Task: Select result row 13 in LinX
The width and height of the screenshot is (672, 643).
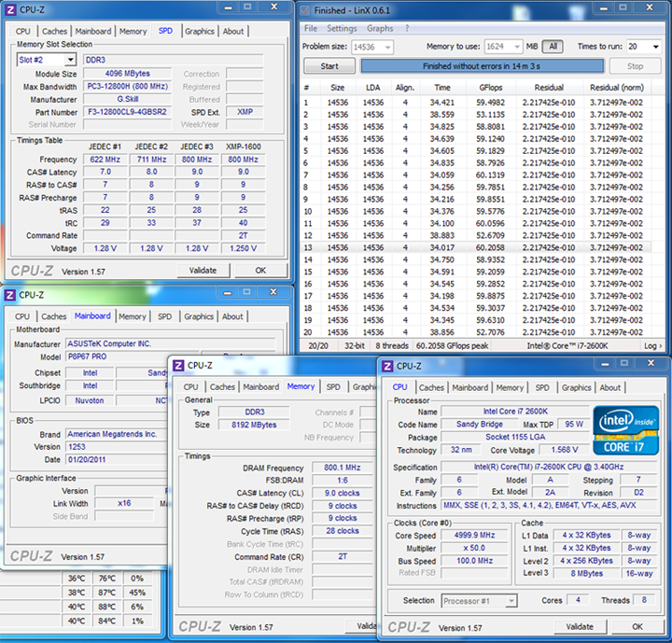Action: [x=475, y=247]
